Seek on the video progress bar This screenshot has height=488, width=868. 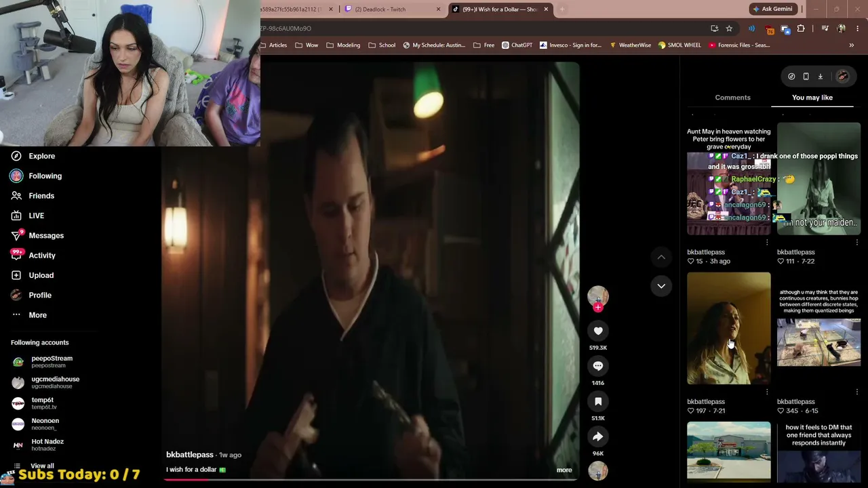[370, 479]
